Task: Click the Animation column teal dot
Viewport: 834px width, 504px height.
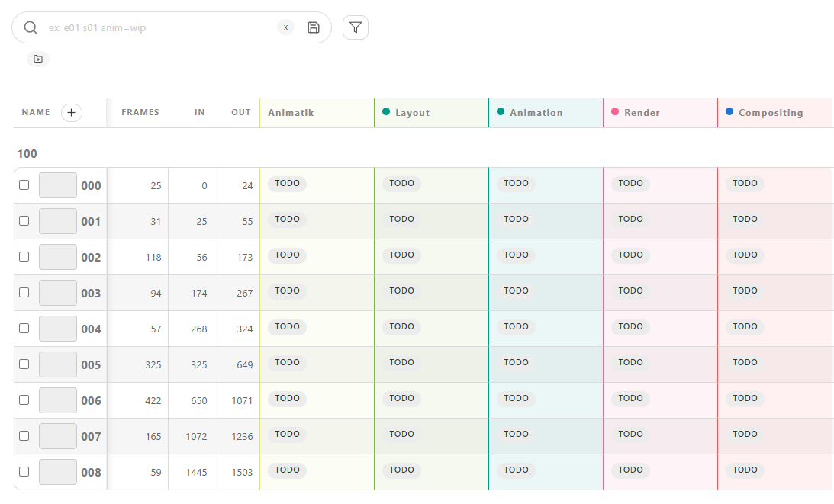Action: (501, 111)
